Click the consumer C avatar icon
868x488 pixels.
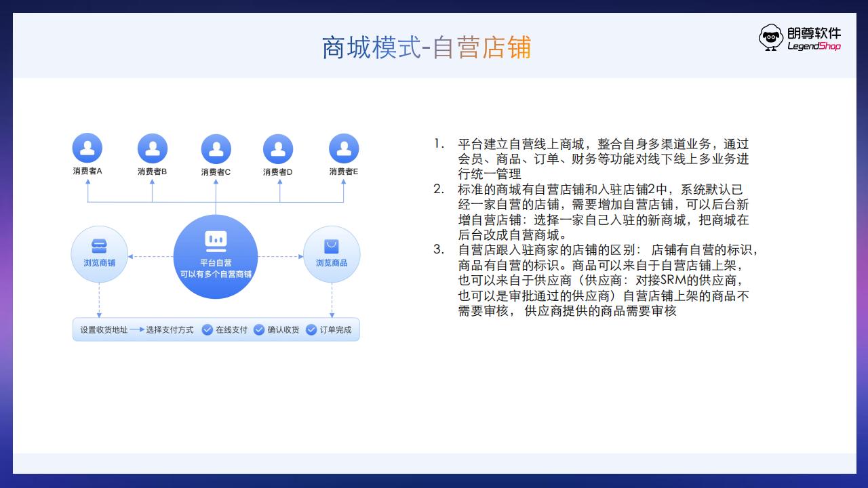[216, 148]
